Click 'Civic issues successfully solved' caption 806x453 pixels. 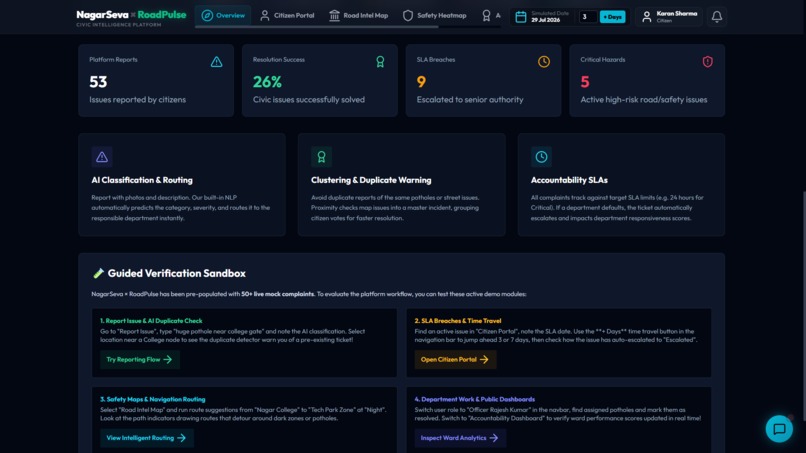(x=308, y=100)
